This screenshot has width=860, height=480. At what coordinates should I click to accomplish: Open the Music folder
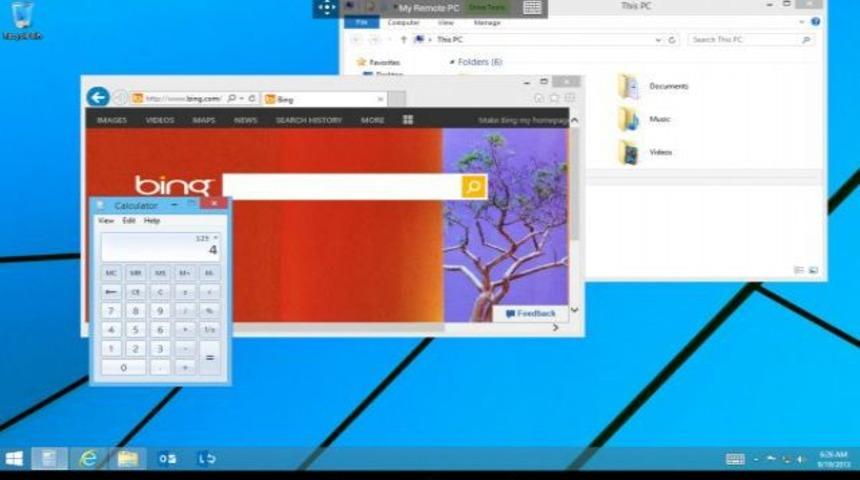(x=644, y=119)
